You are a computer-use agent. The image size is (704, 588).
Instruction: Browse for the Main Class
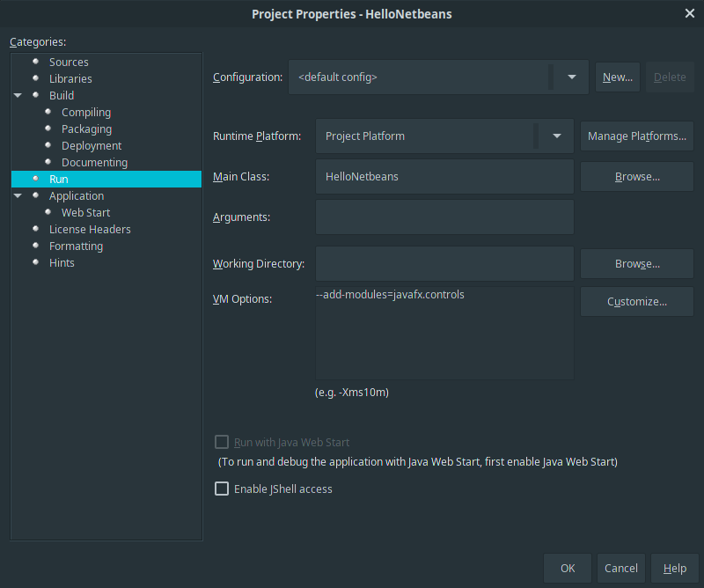tap(636, 177)
